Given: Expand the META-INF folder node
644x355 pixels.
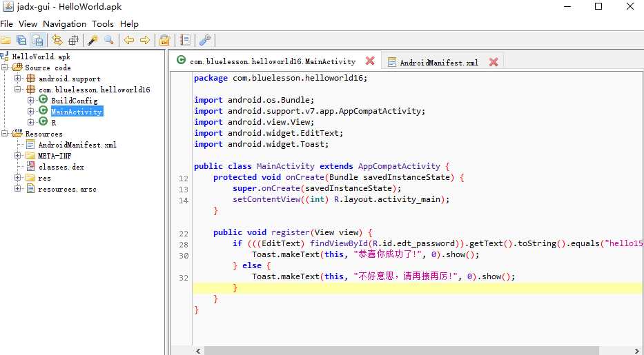Looking at the screenshot, I should (18, 156).
